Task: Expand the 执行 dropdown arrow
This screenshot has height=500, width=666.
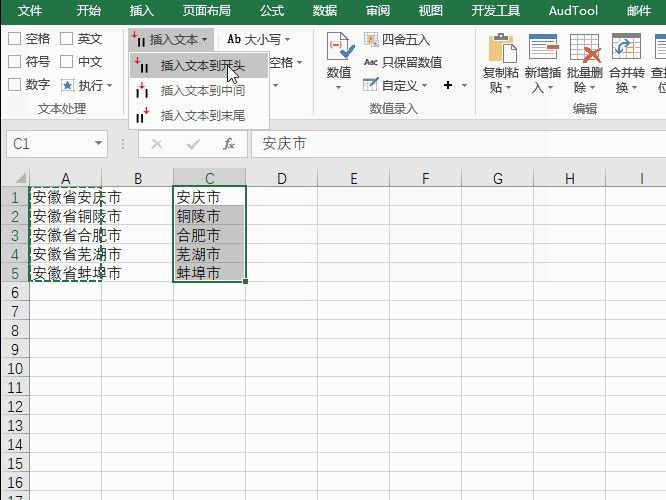Action: 110,86
